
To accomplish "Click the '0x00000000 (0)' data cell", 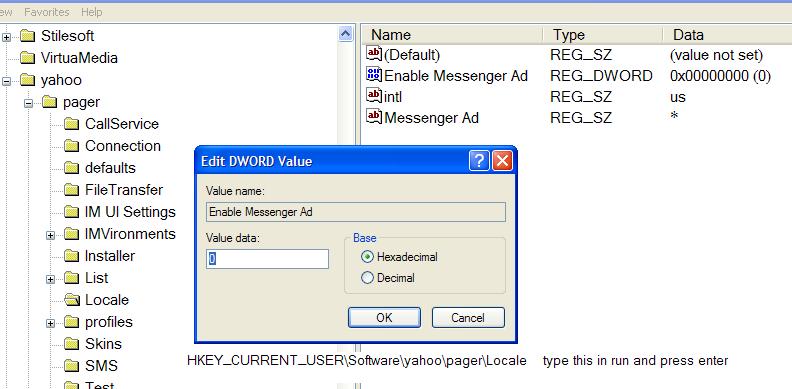I will pyautogui.click(x=720, y=76).
